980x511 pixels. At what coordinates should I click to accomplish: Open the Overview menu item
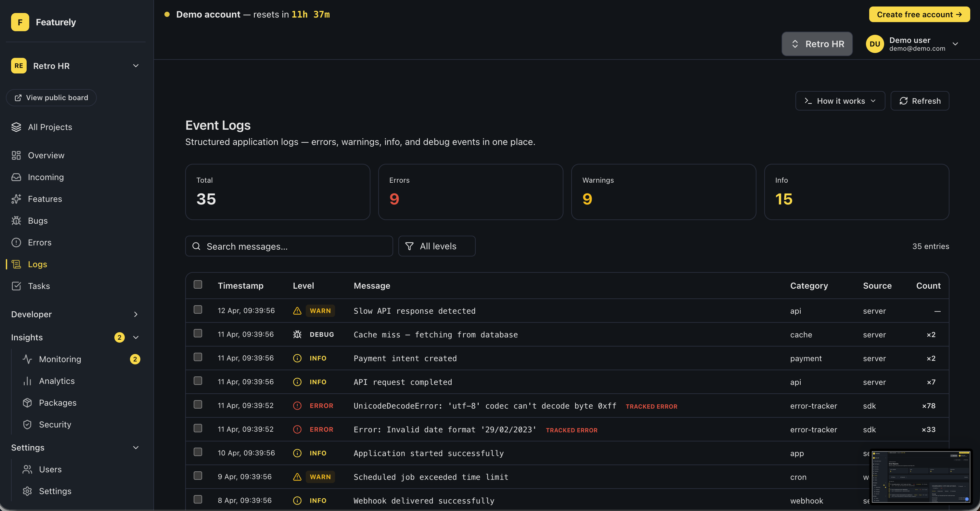point(46,156)
